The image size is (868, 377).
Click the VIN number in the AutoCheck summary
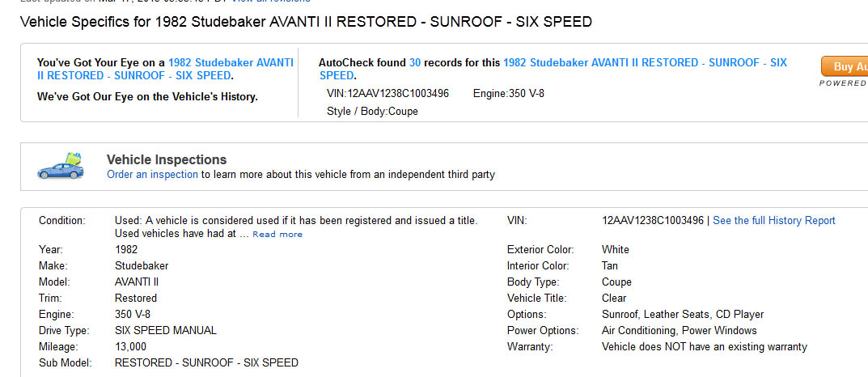coord(387,94)
